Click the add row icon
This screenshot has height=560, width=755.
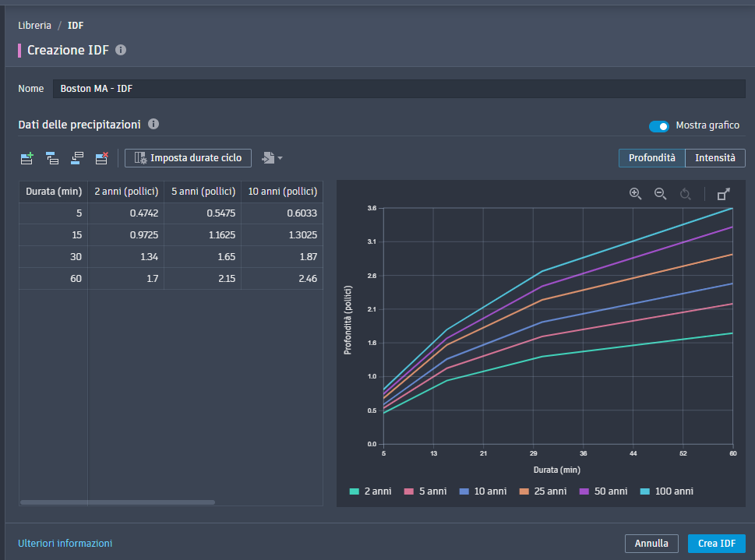click(27, 158)
